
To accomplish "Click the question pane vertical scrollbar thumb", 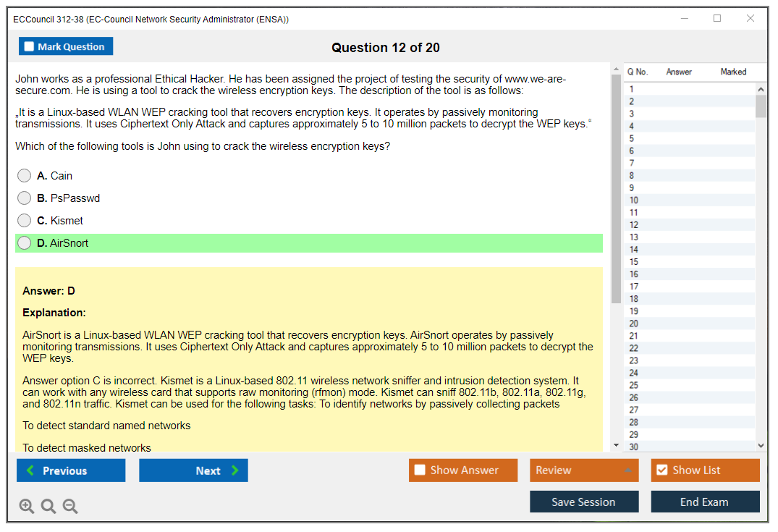I will 616,188.
